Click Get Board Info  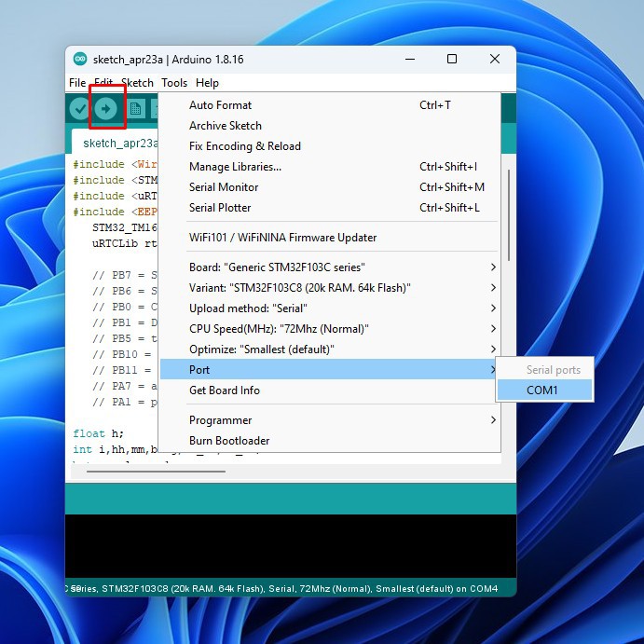point(224,391)
